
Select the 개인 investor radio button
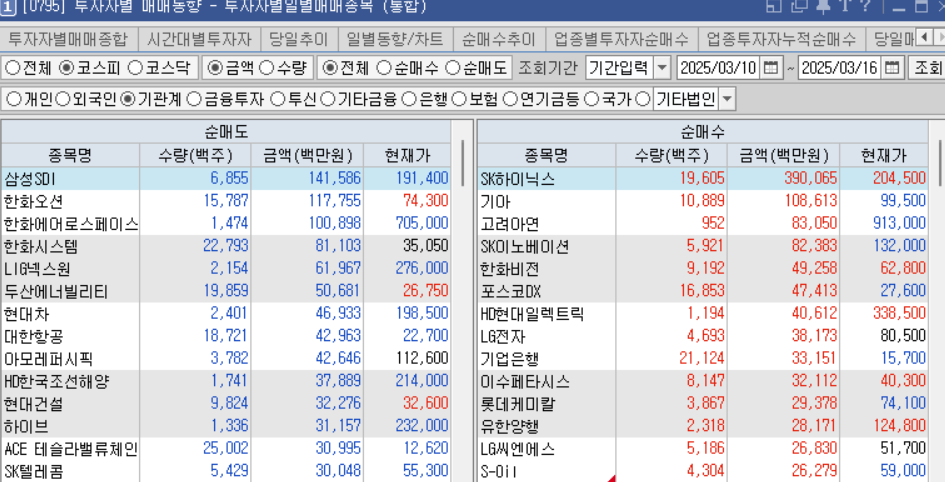pos(12,99)
